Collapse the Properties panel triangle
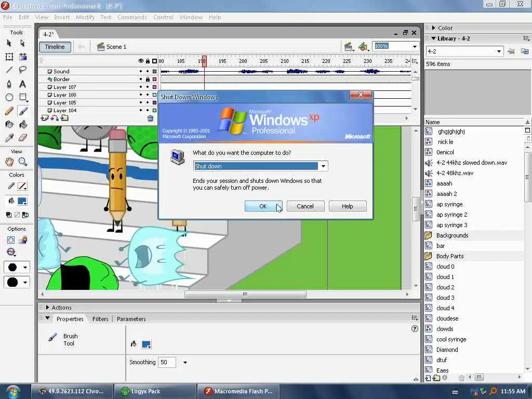The height and width of the screenshot is (399, 532). [47, 318]
